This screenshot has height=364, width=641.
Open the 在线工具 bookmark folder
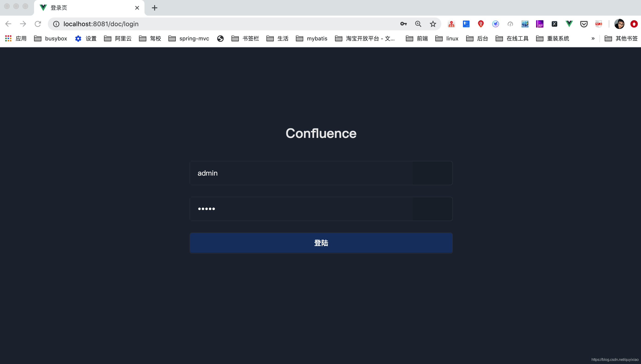[512, 39]
